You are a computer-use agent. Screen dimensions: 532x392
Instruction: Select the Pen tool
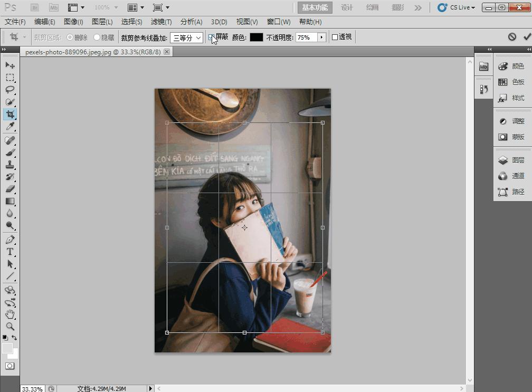tap(10, 240)
